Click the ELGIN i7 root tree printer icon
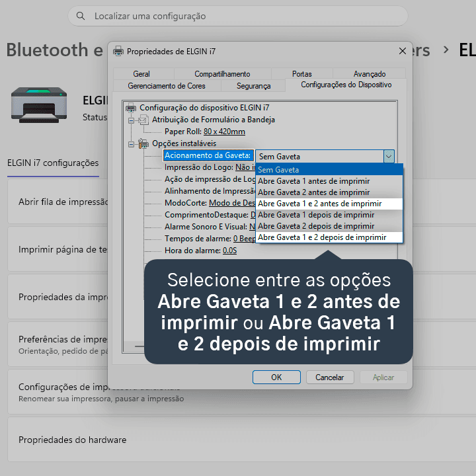The height and width of the screenshot is (476, 476). pyautogui.click(x=131, y=108)
